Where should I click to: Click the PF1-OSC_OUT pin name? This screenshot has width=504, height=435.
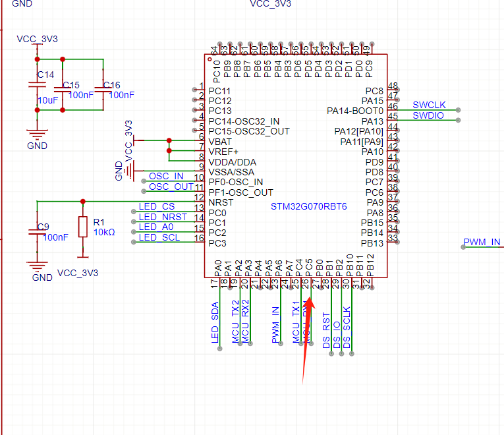tap(241, 192)
